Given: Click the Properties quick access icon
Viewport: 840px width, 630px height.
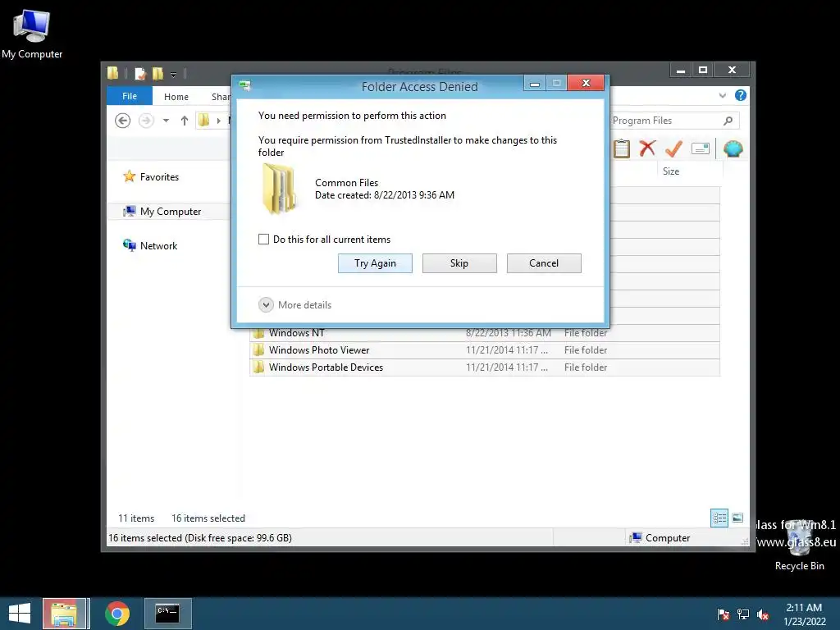Looking at the screenshot, I should tap(139, 73).
